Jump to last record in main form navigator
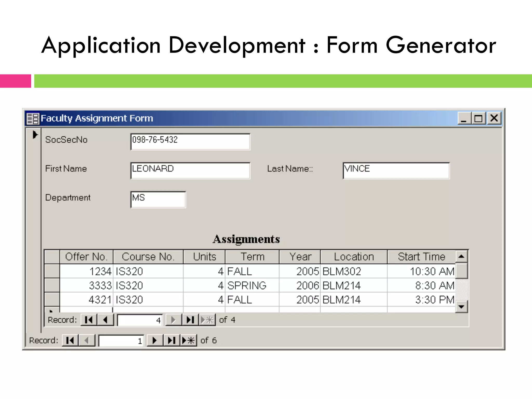The image size is (532, 399). pos(171,340)
